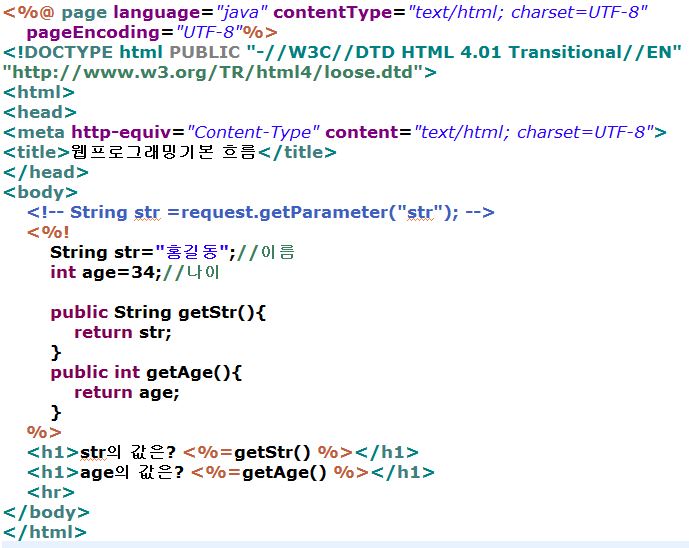Click the return age; statement
The image size is (689, 548).
[127, 392]
